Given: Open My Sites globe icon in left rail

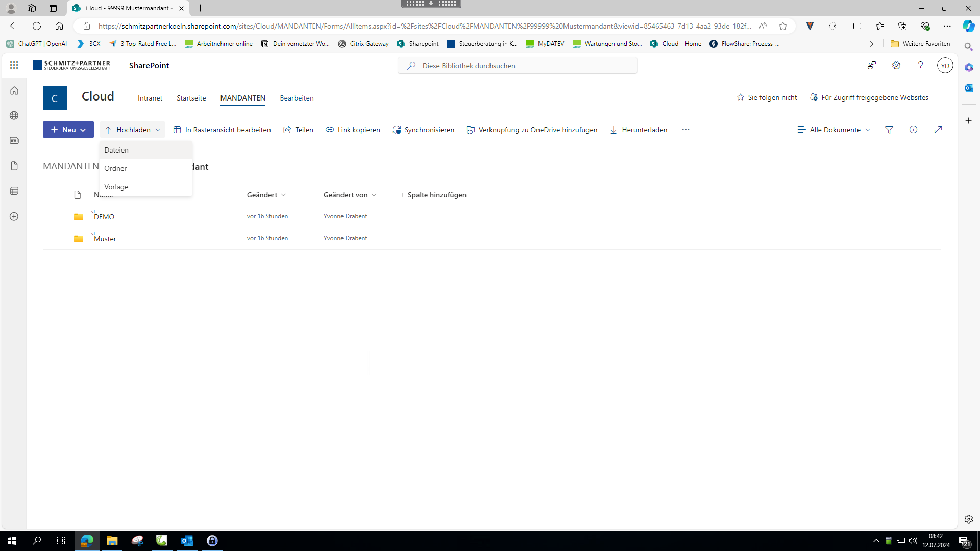Looking at the screenshot, I should pyautogui.click(x=14, y=115).
